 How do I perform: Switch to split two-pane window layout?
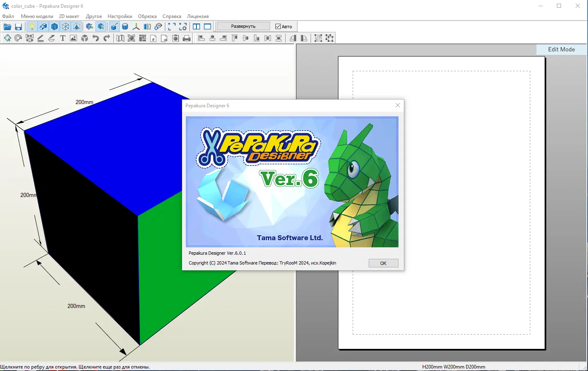(x=196, y=27)
